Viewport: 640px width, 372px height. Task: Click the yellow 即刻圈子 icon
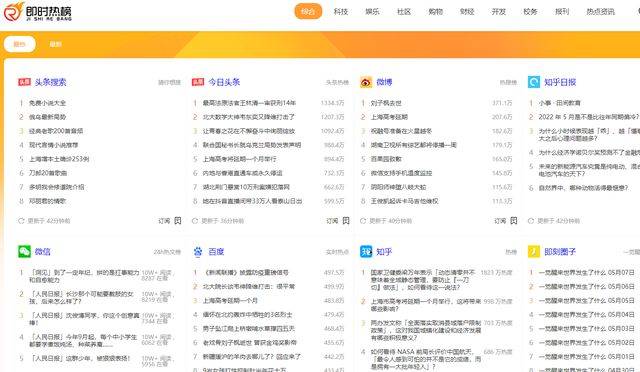click(x=534, y=252)
